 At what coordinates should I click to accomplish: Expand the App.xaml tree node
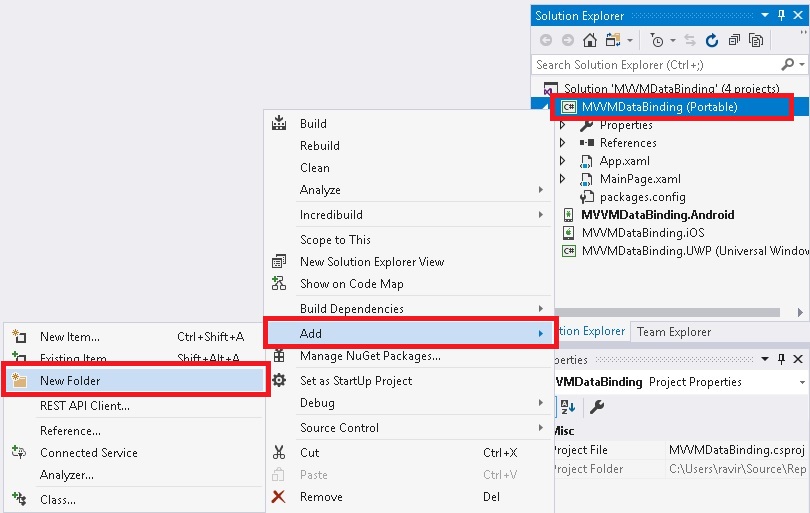pos(563,161)
